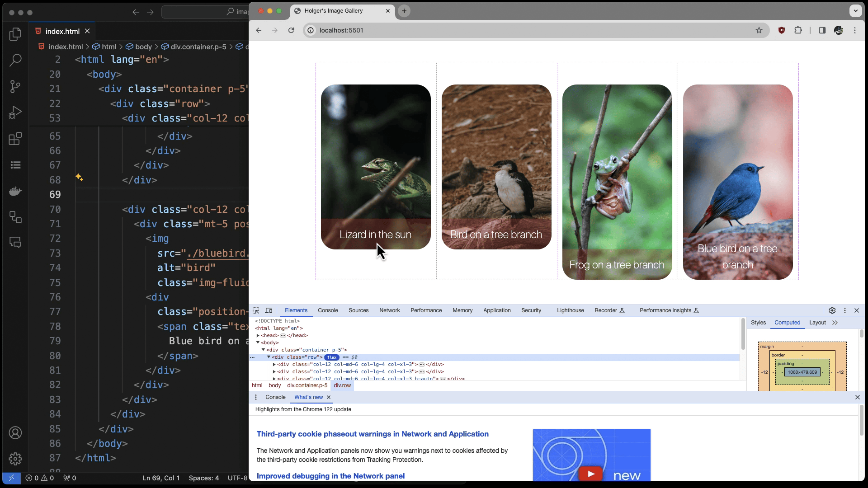Switch to the Computed tab in DevTools
The image size is (868, 488).
click(x=787, y=322)
